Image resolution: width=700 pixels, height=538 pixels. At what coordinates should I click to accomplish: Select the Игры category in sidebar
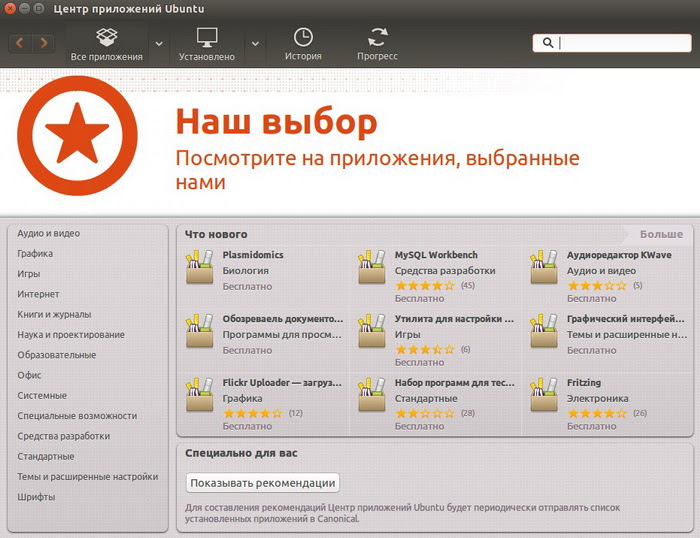tap(29, 274)
